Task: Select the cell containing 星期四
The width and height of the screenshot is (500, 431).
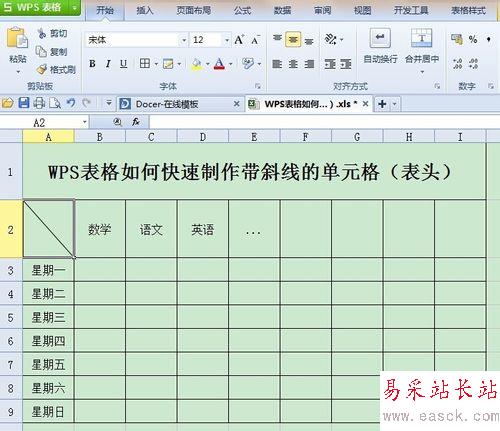Action: [48, 341]
